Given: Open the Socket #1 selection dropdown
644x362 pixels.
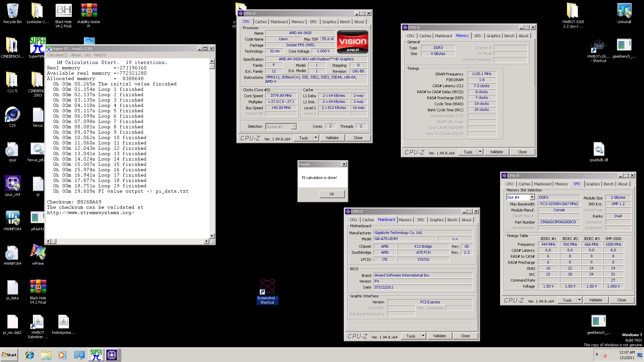Looking at the screenshot, I should (x=294, y=126).
